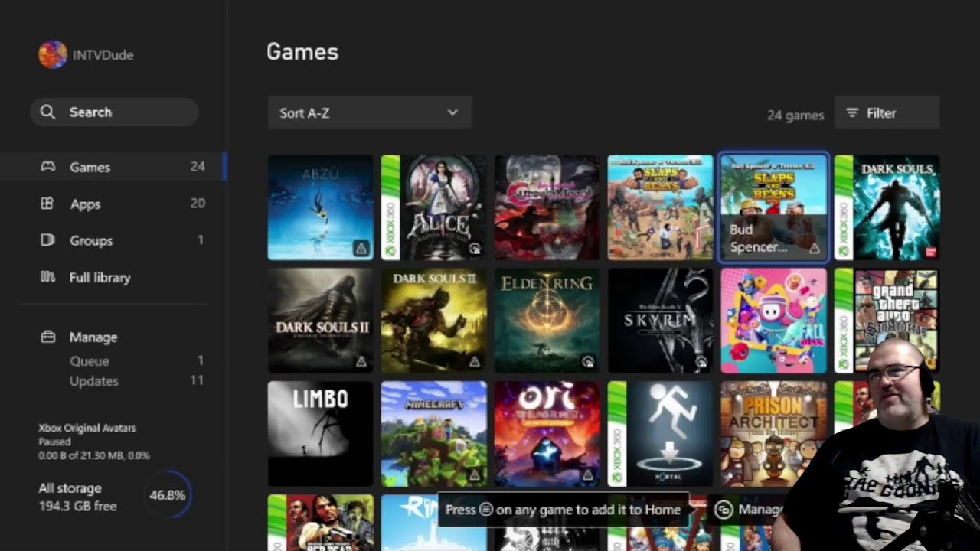Select the Full library books icon

[x=47, y=277]
